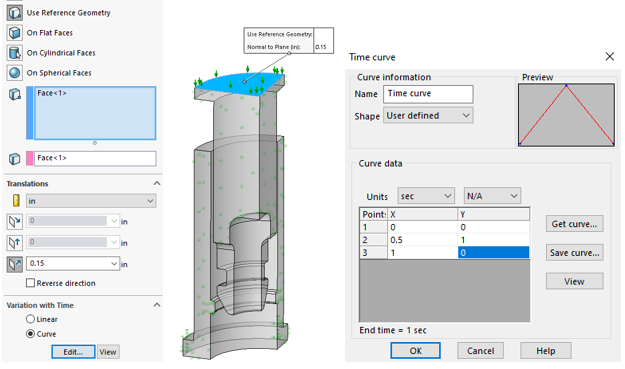Click the Edit... button
This screenshot has width=625, height=369.
pyautogui.click(x=73, y=352)
